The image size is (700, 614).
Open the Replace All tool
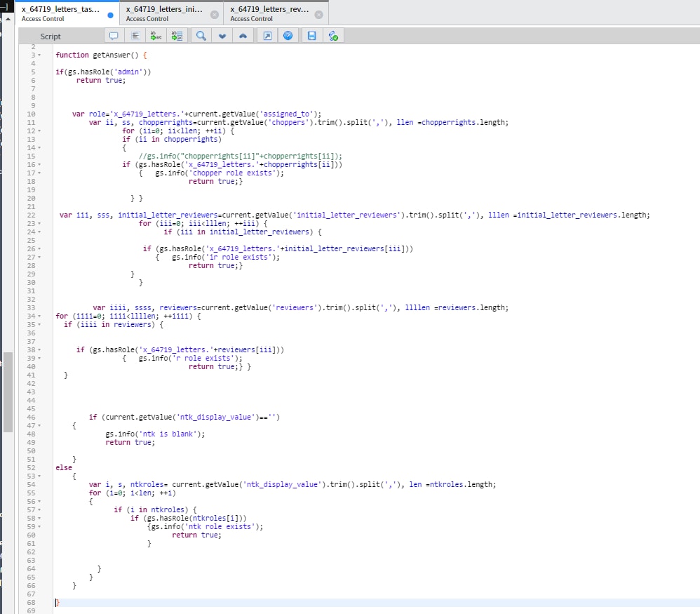177,35
